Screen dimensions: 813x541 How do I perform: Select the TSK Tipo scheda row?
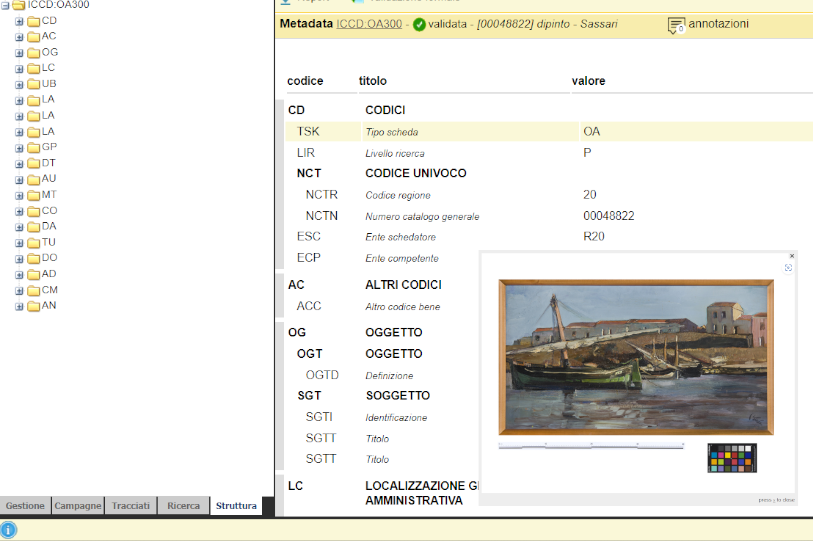pos(549,132)
